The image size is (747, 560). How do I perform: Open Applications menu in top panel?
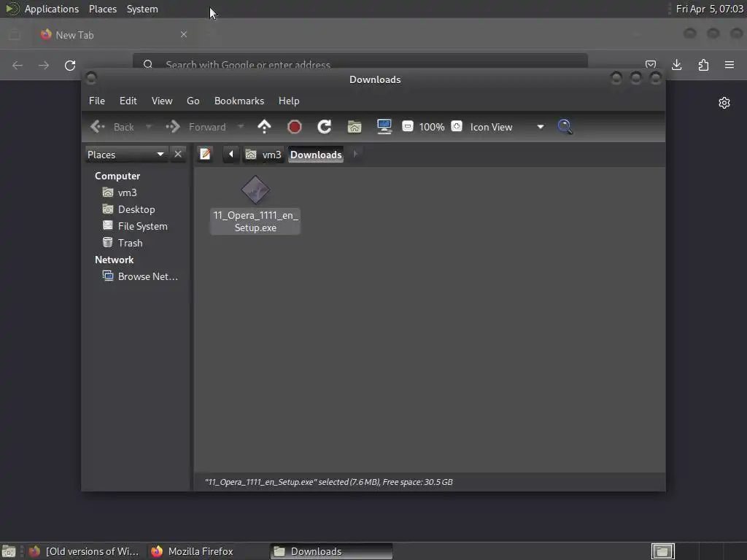coord(52,9)
